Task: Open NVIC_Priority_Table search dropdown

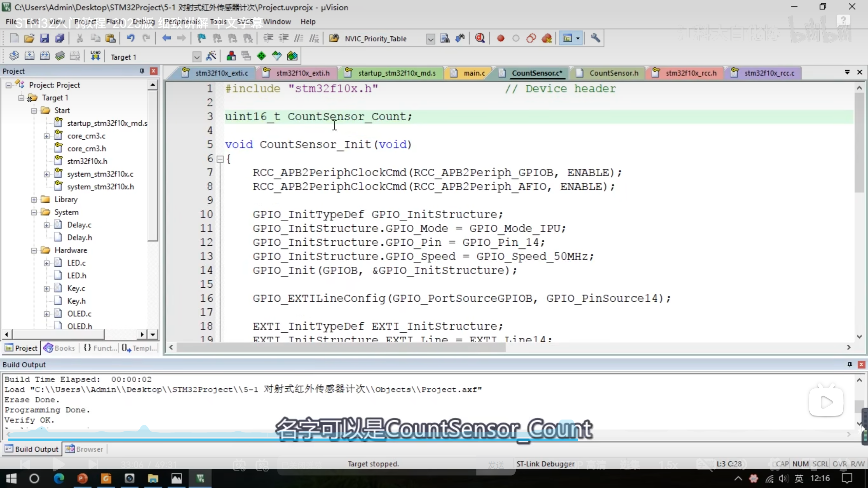Action: click(430, 39)
